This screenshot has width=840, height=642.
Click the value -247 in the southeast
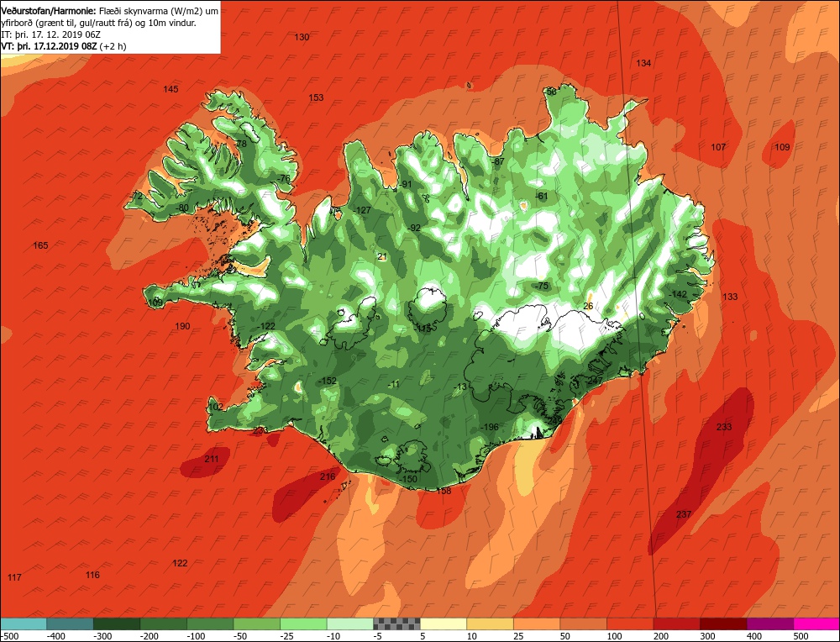click(x=594, y=381)
